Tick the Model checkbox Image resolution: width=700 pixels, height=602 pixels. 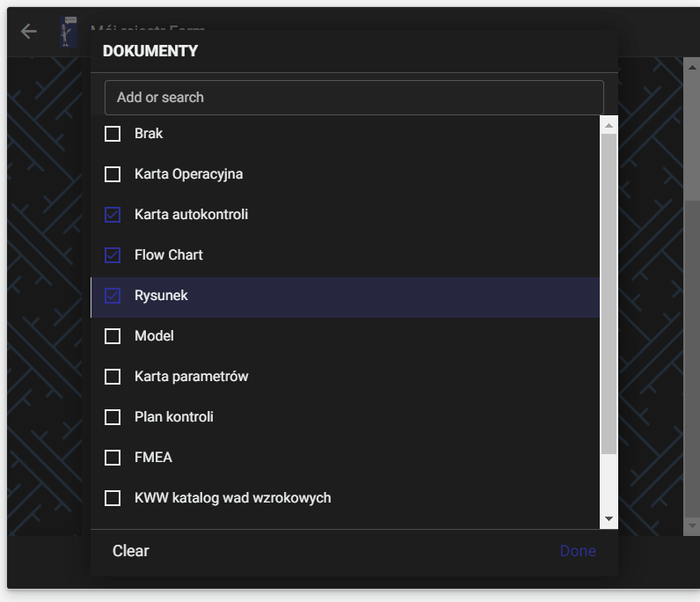point(113,336)
